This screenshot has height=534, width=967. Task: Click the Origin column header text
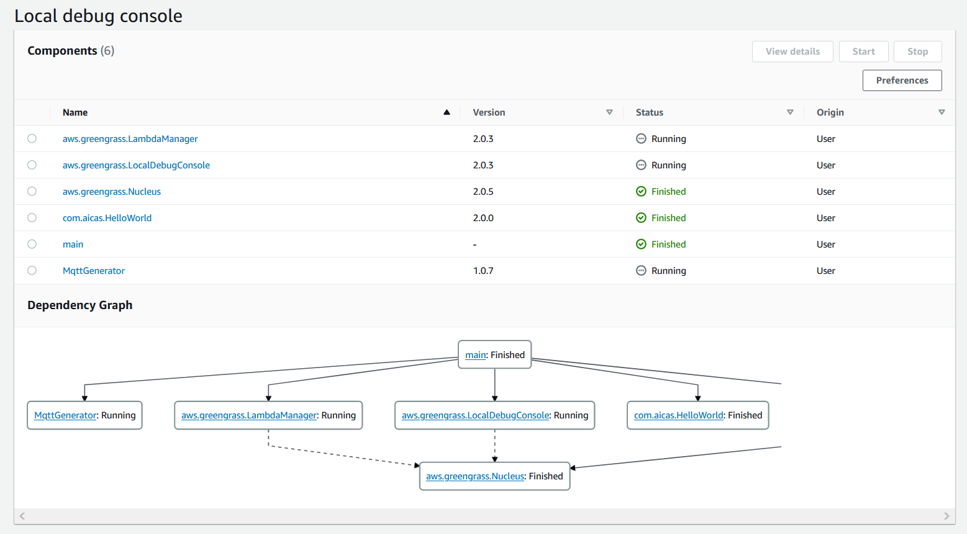(x=830, y=112)
